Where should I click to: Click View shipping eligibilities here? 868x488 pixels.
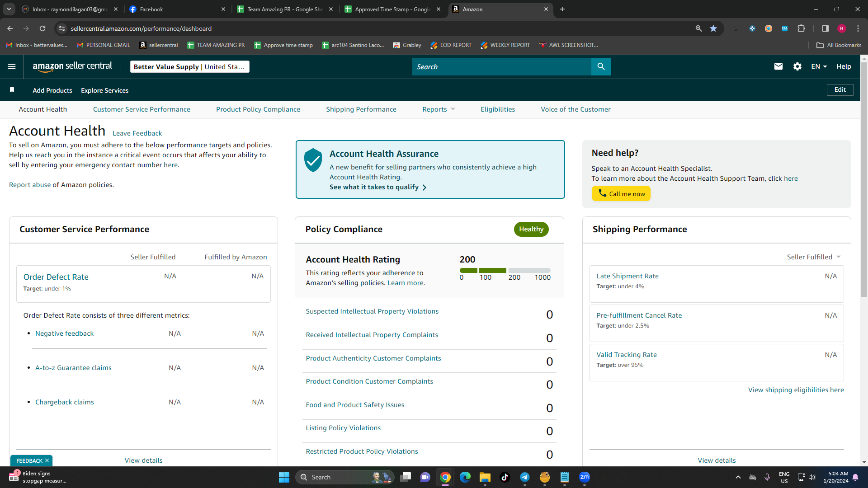click(796, 390)
